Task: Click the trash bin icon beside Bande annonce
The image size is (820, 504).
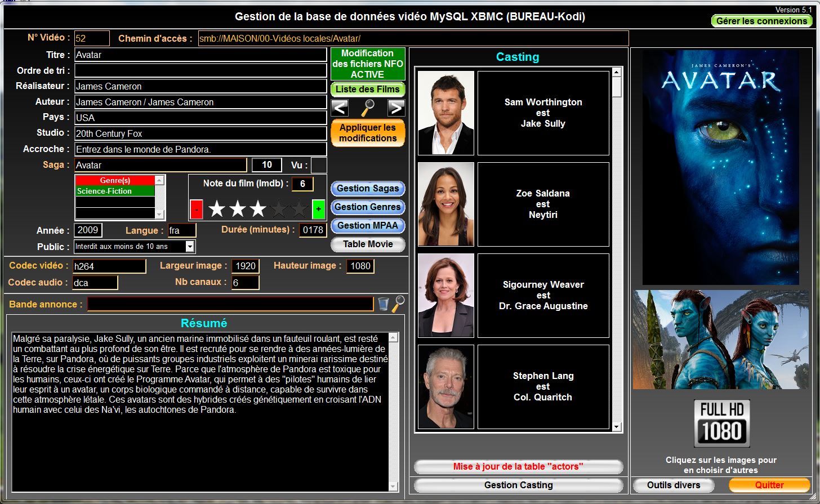Action: pyautogui.click(x=383, y=304)
